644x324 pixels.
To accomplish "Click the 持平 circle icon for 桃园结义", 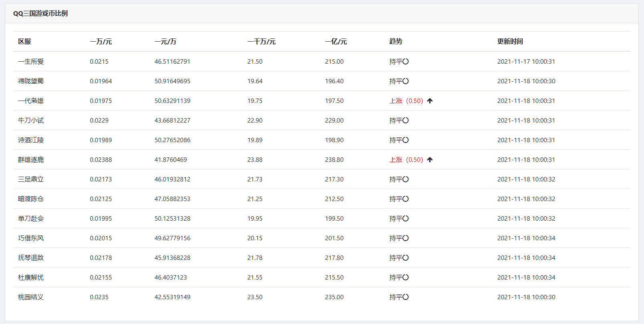I will 406,297.
